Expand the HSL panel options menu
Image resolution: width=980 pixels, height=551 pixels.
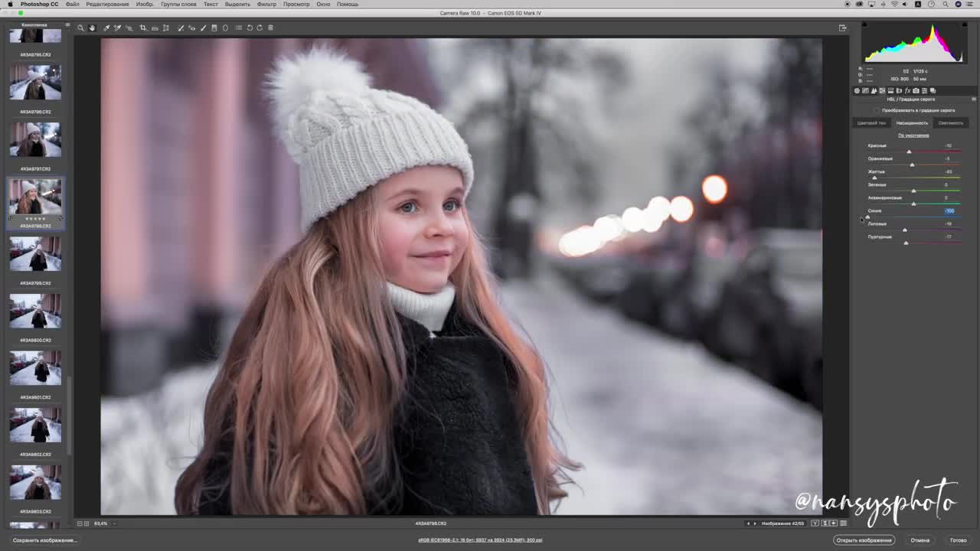point(973,99)
